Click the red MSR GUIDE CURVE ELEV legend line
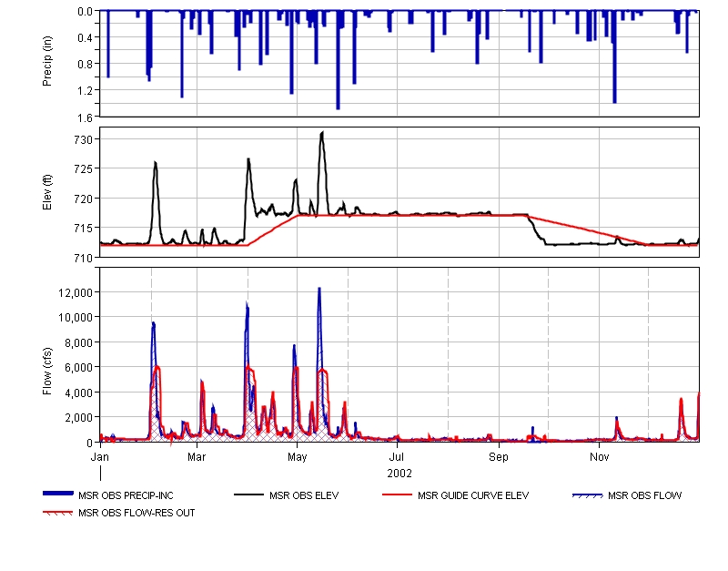This screenshot has width=728, height=571. coord(398,495)
